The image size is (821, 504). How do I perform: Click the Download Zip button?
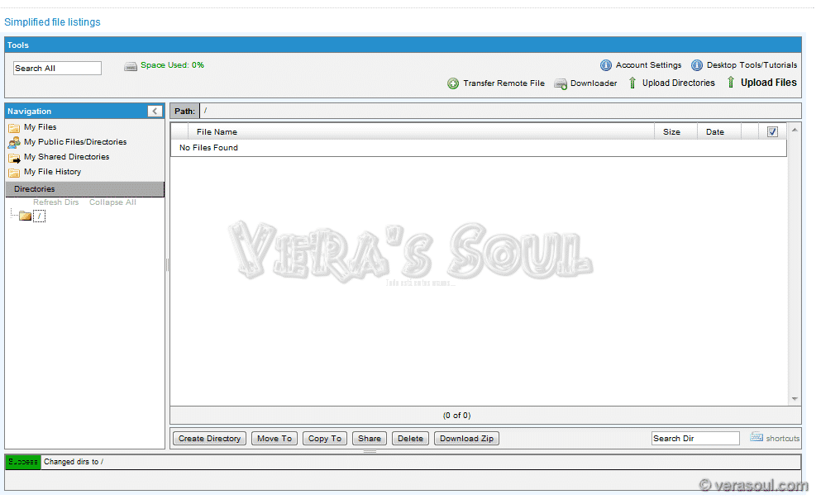pos(466,439)
